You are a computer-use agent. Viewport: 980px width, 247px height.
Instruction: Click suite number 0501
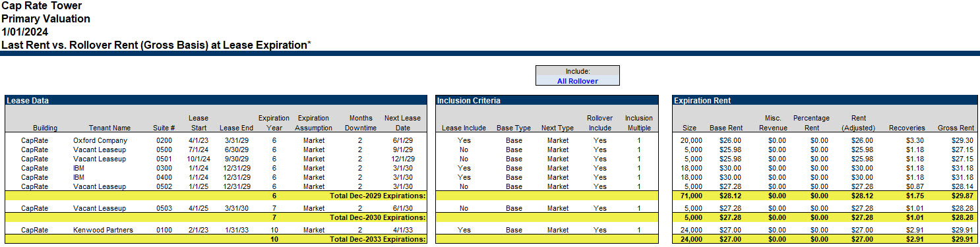[164, 159]
